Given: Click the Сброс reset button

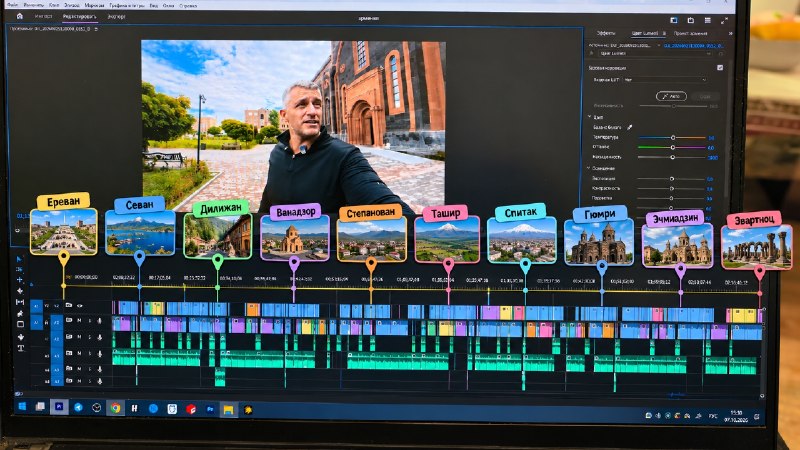Looking at the screenshot, I should 705,96.
